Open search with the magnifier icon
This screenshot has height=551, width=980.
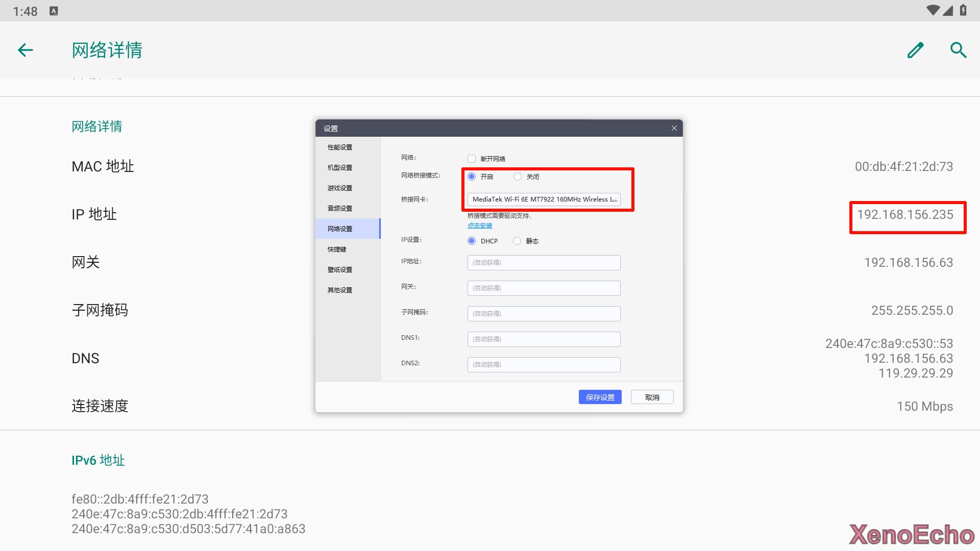[958, 50]
